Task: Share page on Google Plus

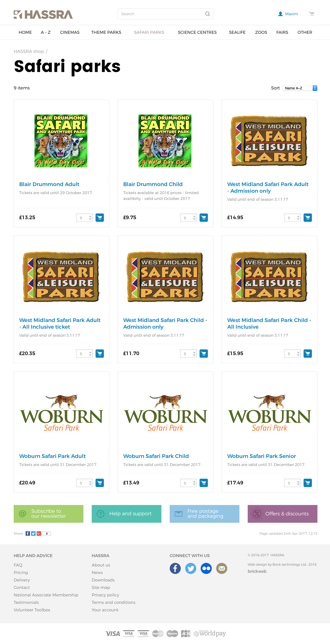Action: [x=39, y=534]
